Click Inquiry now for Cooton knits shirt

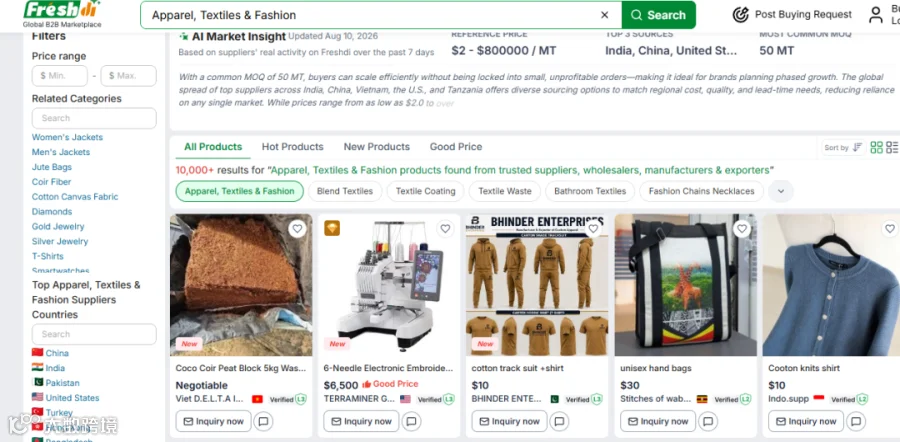(x=806, y=421)
